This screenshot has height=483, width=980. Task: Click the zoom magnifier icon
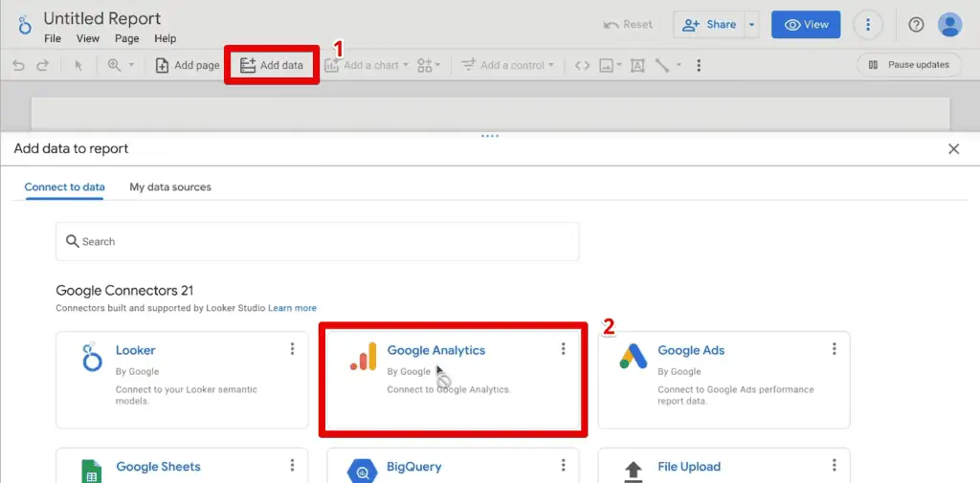(115, 65)
